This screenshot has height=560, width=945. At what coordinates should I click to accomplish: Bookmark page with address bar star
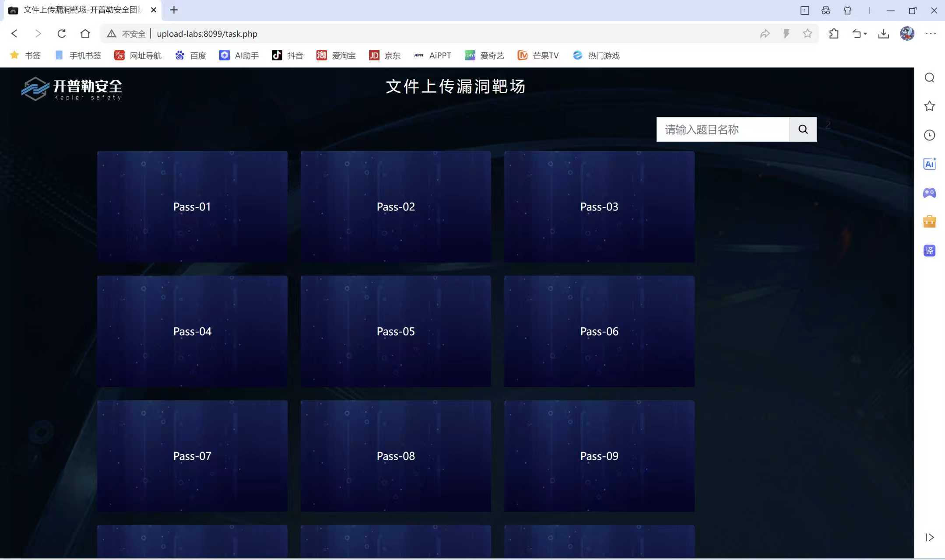click(x=807, y=34)
